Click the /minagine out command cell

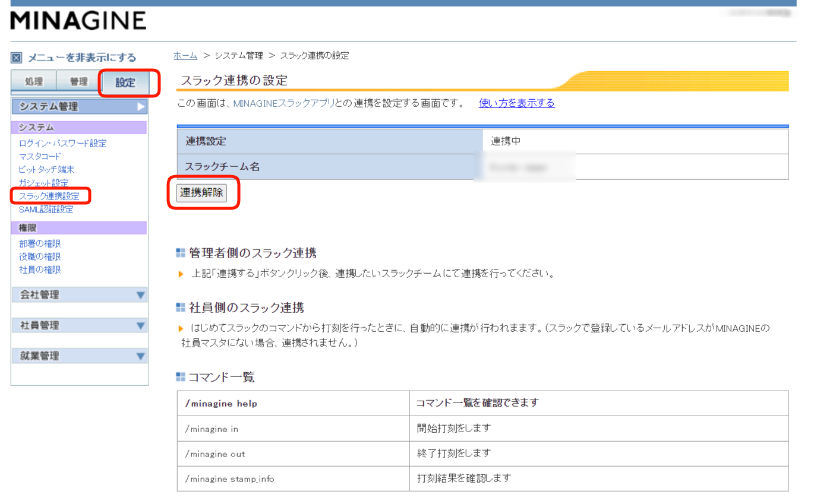[x=294, y=454]
